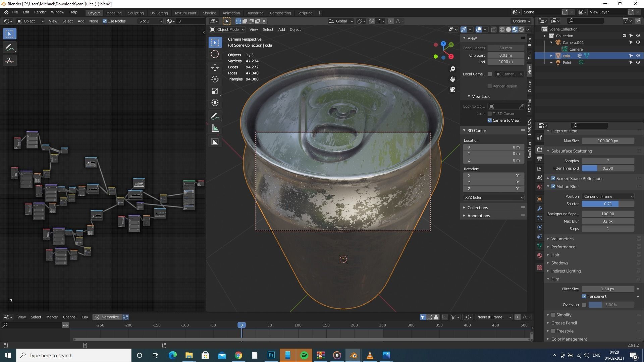Toggle X-Ray icon in viewport header
Viewport: 644px width, 362px height.
pos(493,29)
